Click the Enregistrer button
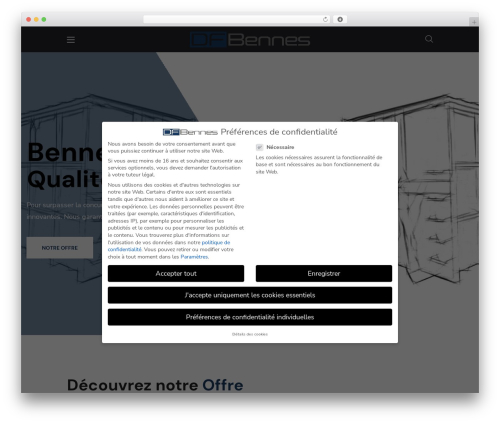Viewport: 500px width, 423px height. pos(324,274)
